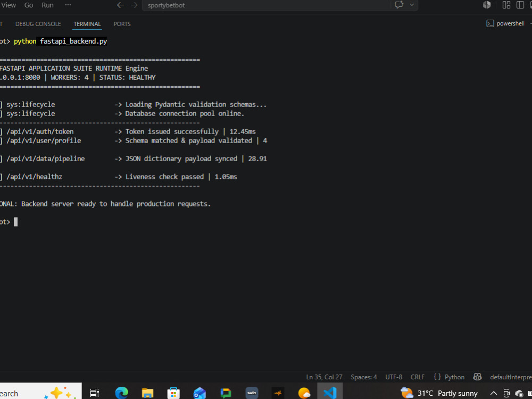Viewport: 532px width, 399px height.
Task: Click the OneDrive cloud tray icon
Action: (x=519, y=393)
